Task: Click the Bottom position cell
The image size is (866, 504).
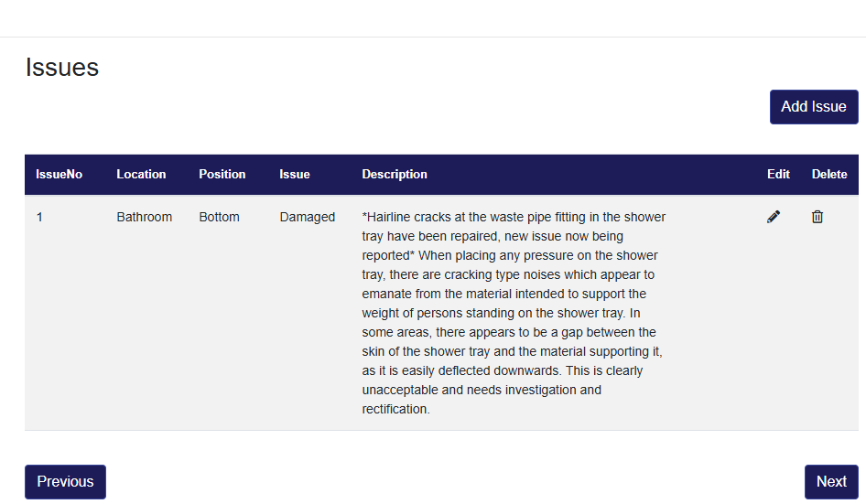Action: (x=219, y=218)
